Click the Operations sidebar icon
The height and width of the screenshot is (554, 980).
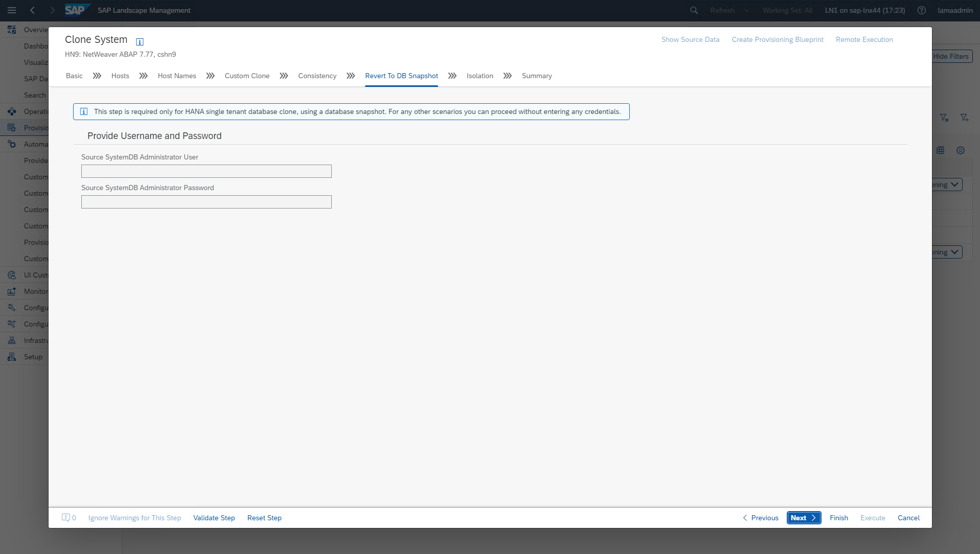pos(12,111)
